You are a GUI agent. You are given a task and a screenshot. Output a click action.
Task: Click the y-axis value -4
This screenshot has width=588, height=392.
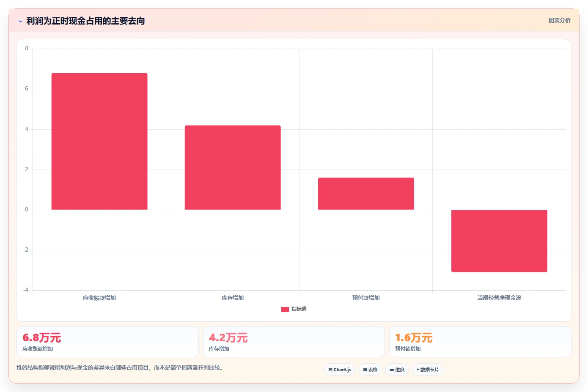click(26, 290)
